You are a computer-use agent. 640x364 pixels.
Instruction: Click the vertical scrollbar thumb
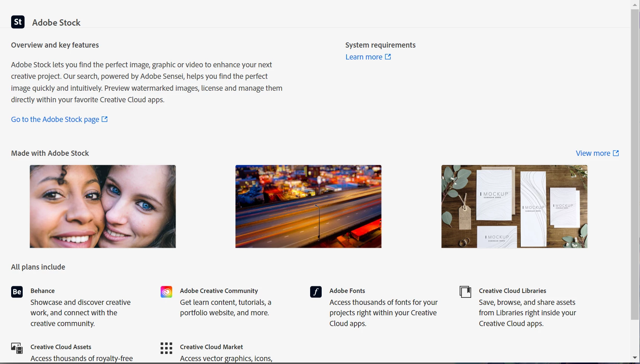tap(635, 164)
